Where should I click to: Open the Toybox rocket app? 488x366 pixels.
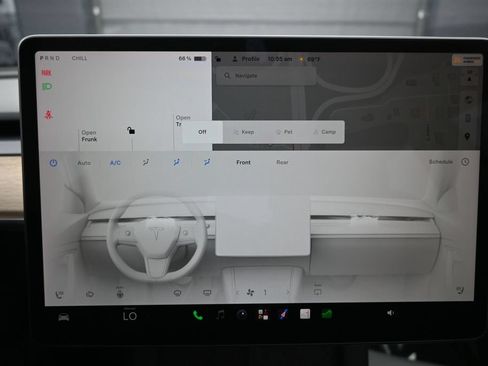point(283,314)
